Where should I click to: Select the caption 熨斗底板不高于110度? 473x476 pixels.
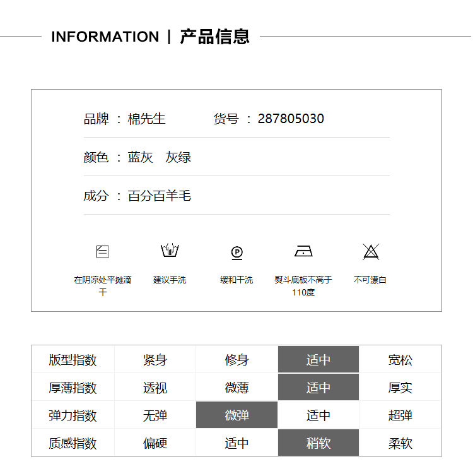pos(303,285)
